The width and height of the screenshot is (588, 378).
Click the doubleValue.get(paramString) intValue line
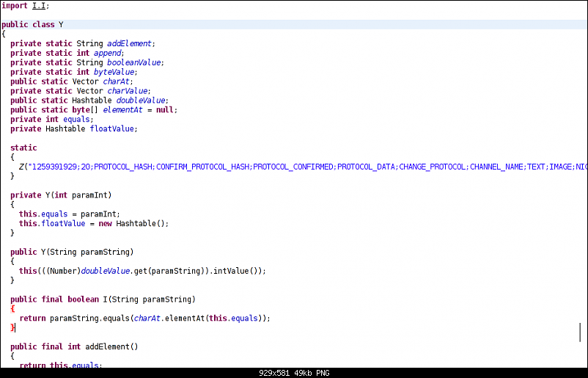pos(142,271)
